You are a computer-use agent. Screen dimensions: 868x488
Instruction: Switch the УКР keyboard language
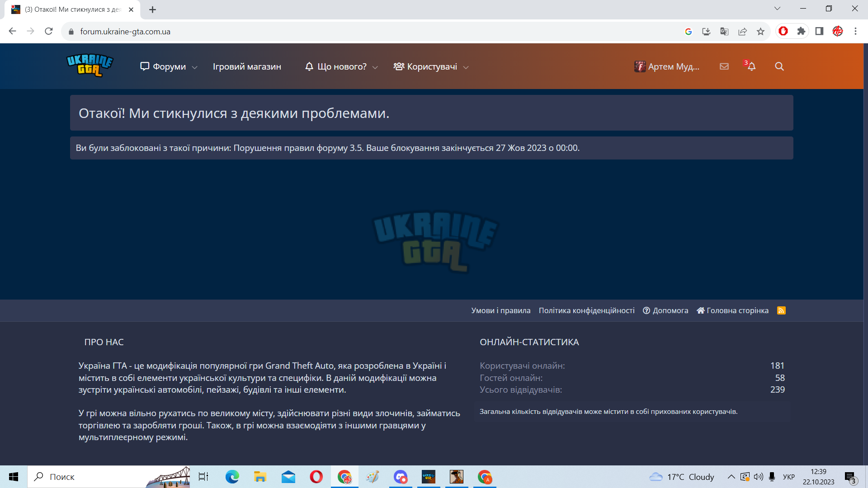789,477
